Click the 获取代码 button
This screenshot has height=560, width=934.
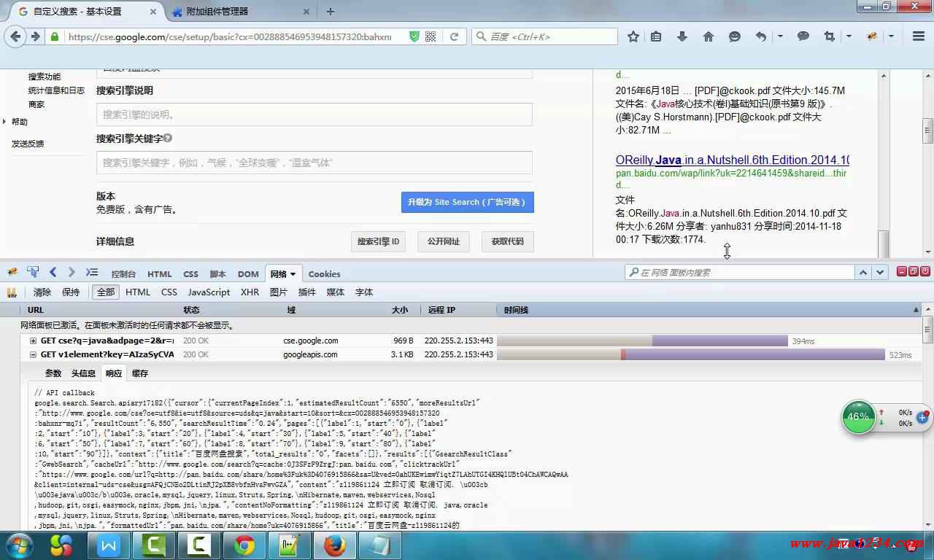(x=507, y=241)
